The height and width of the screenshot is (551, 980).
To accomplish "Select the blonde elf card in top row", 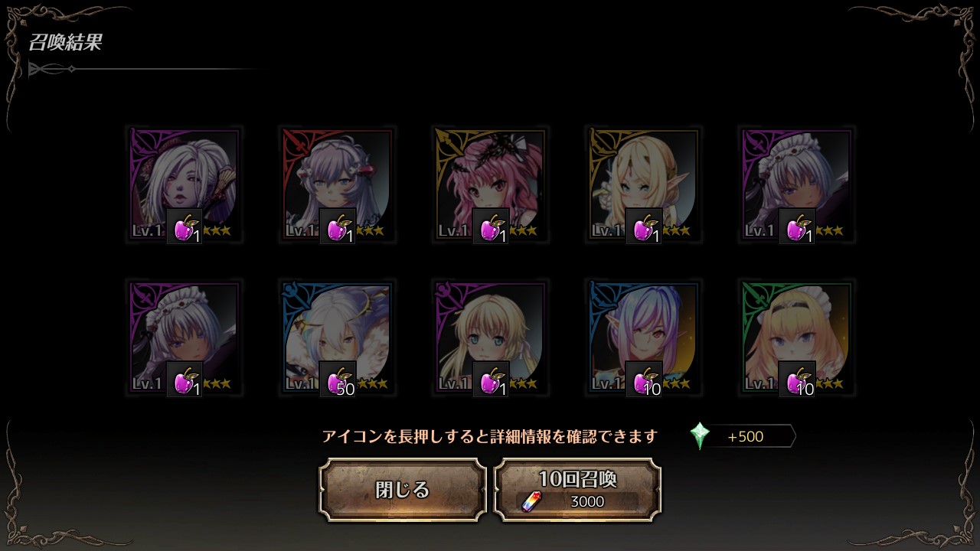I will click(x=643, y=185).
